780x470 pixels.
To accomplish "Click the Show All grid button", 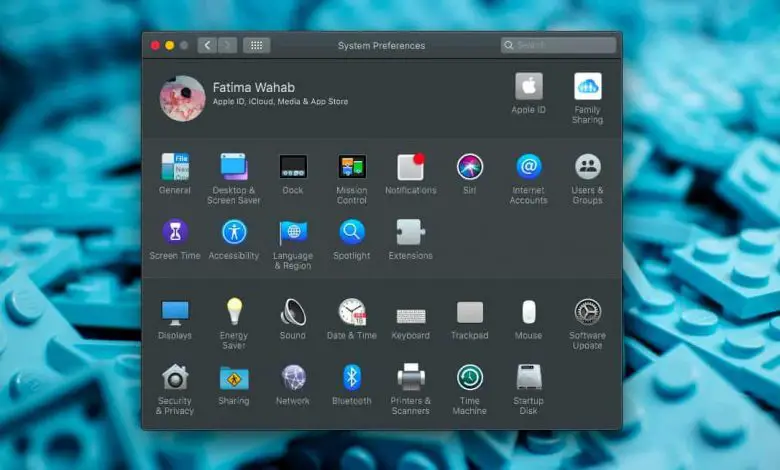I will tap(257, 46).
